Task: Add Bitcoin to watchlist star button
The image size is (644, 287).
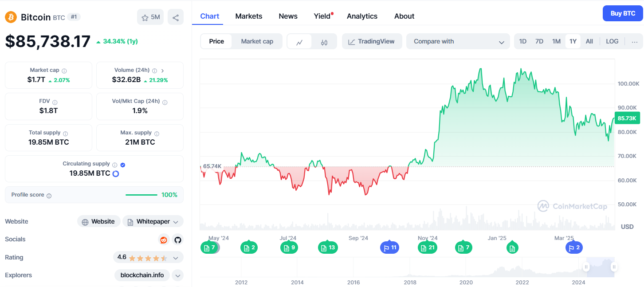Action: [150, 17]
